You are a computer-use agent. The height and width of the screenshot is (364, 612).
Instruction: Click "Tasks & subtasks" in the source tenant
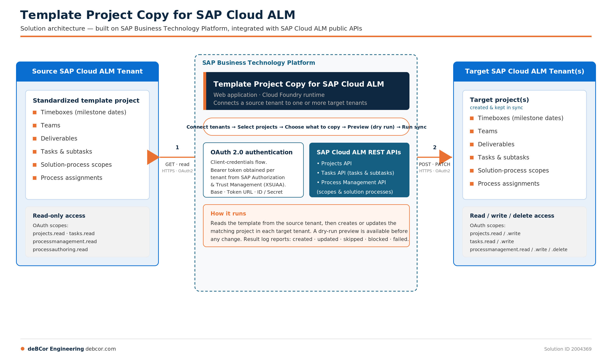(66, 152)
